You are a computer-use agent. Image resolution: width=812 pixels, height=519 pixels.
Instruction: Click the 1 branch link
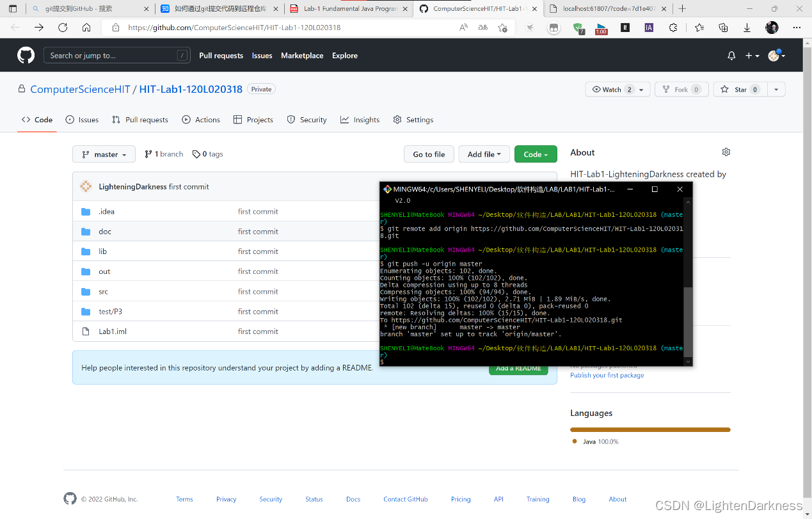pos(164,154)
